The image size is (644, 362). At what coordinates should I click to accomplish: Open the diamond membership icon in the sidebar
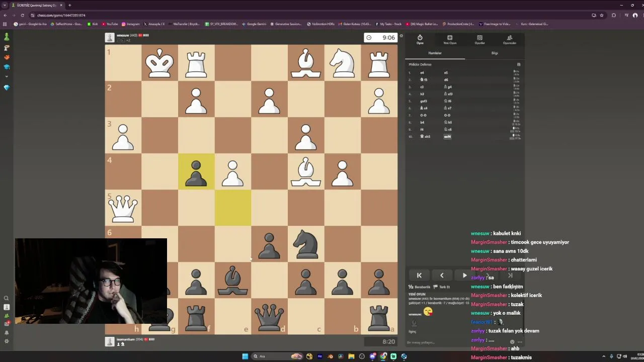pyautogui.click(x=7, y=87)
